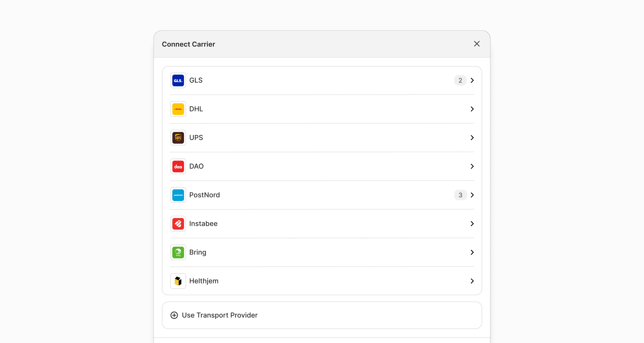Click the UPS brown shield logo

pos(178,138)
